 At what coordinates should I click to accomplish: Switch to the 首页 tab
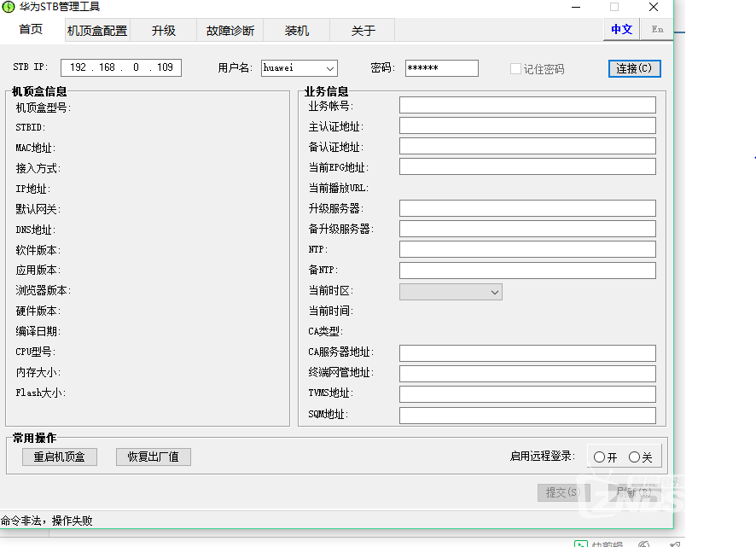pyautogui.click(x=31, y=29)
